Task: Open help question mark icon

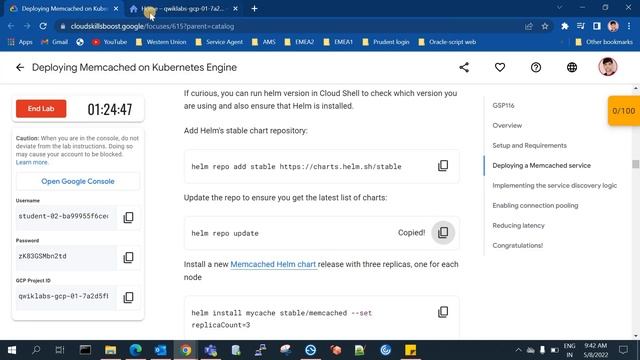Action: (536, 67)
